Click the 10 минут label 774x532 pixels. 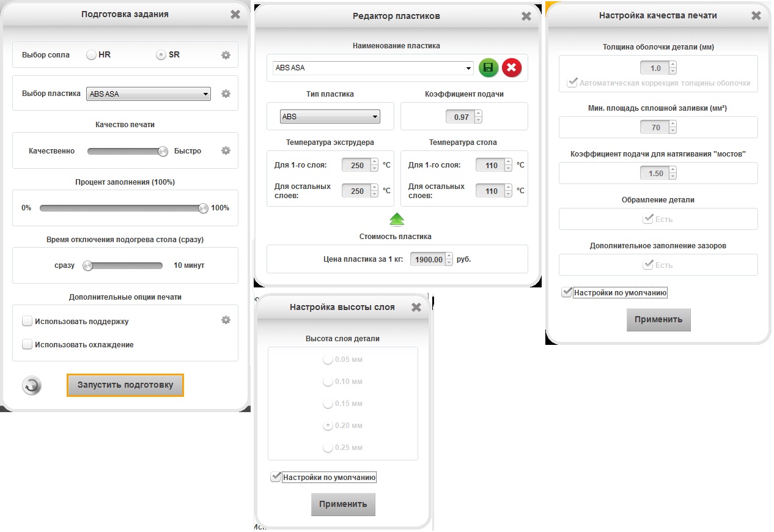pos(189,265)
